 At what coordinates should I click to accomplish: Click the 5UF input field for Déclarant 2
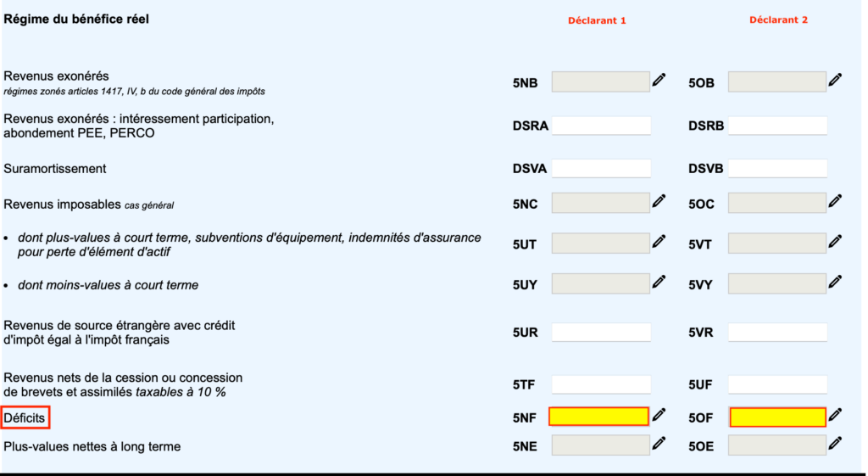pyautogui.click(x=777, y=384)
